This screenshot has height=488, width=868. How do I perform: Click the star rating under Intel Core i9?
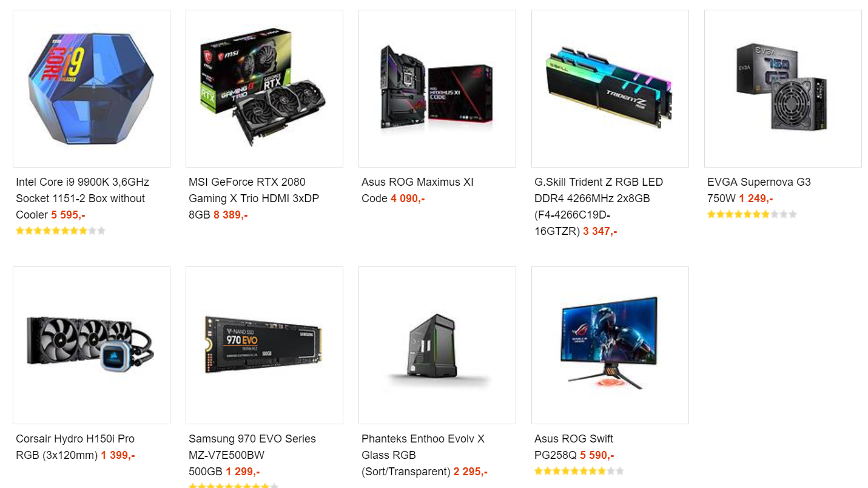(61, 231)
